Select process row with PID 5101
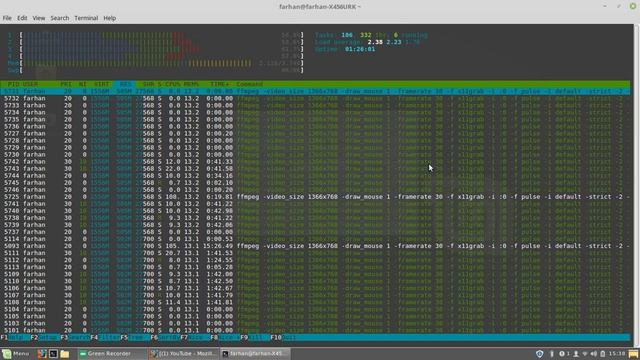640x360 pixels. [x=315, y=330]
